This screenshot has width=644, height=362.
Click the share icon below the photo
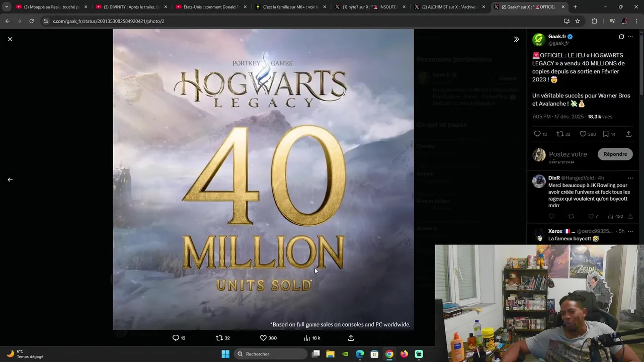click(351, 338)
